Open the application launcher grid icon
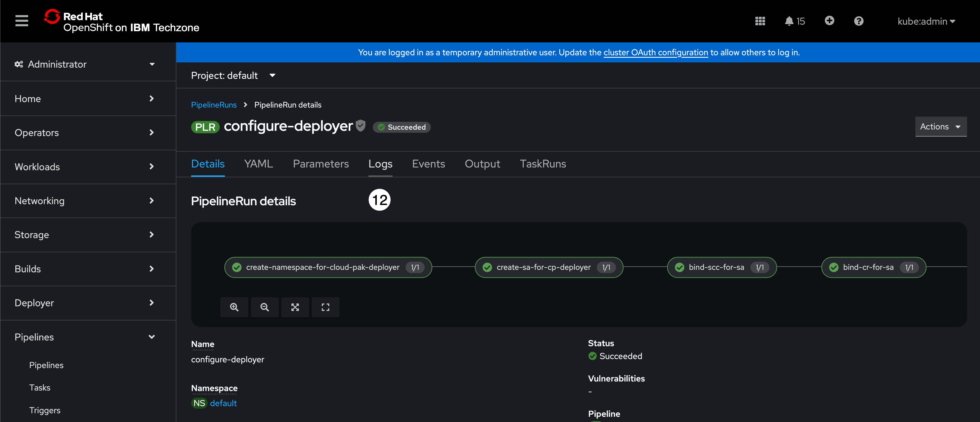 point(760,21)
